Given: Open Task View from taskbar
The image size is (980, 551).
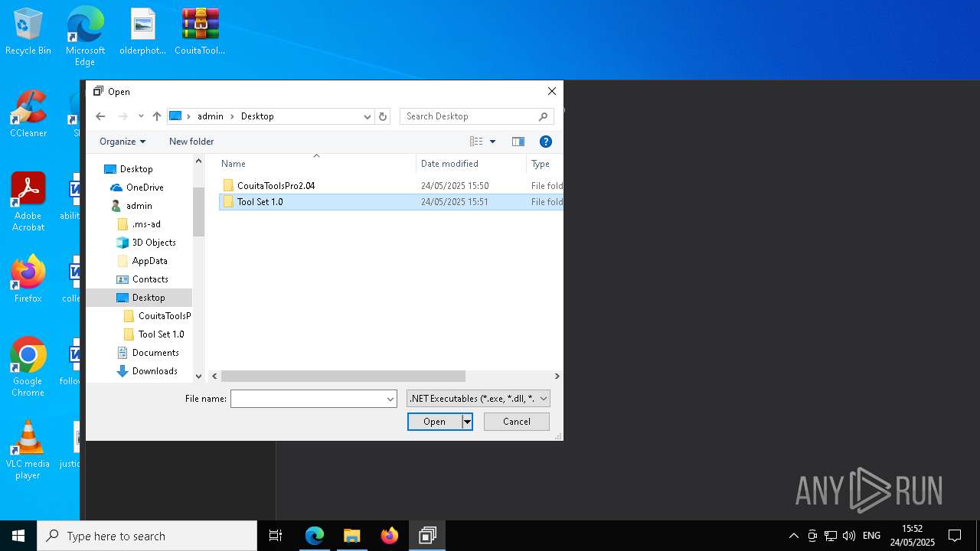Looking at the screenshot, I should click(276, 536).
